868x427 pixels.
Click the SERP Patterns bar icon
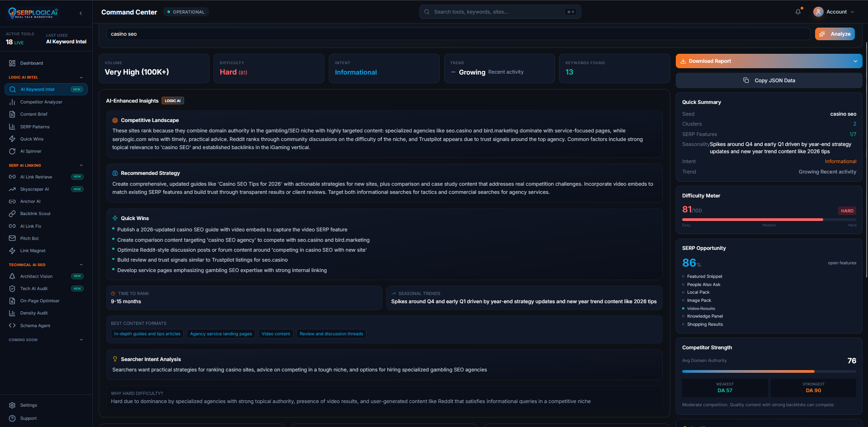12,127
